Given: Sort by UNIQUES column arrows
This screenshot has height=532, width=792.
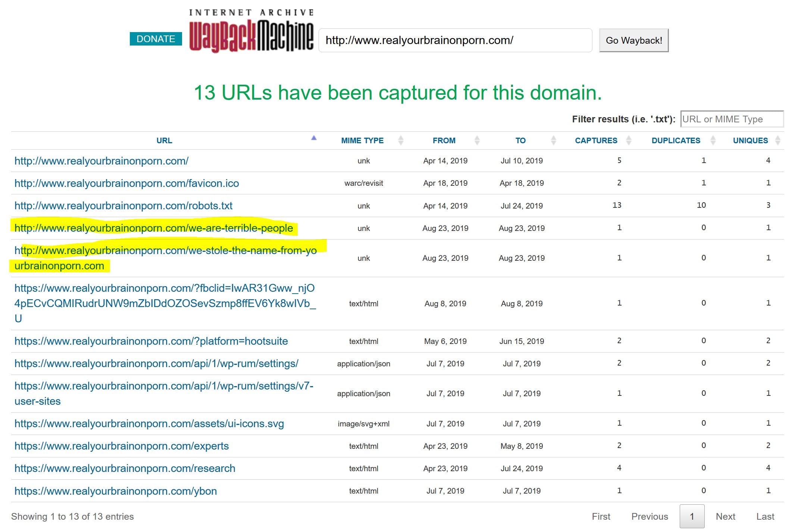Looking at the screenshot, I should [x=777, y=141].
